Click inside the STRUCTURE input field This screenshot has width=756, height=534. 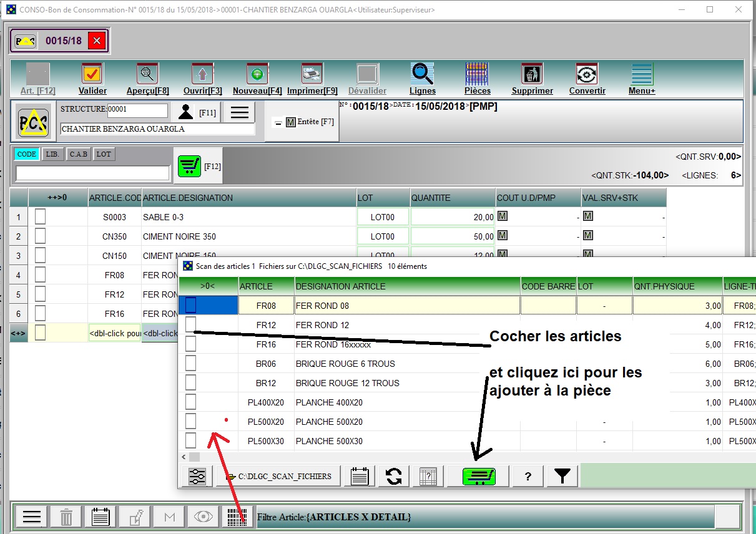click(137, 109)
